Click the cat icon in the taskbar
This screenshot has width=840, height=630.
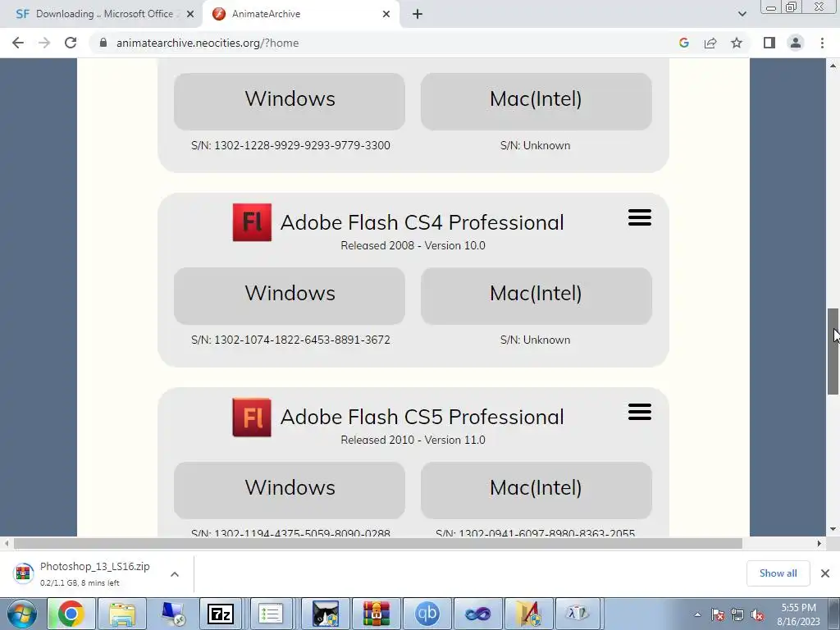coord(326,614)
